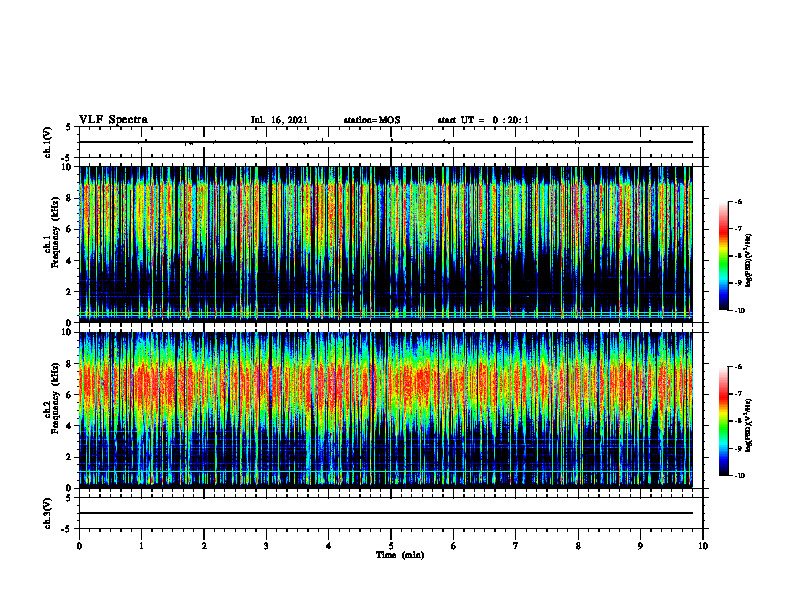Click the start UT time header
792x612 pixels.
tap(483, 120)
